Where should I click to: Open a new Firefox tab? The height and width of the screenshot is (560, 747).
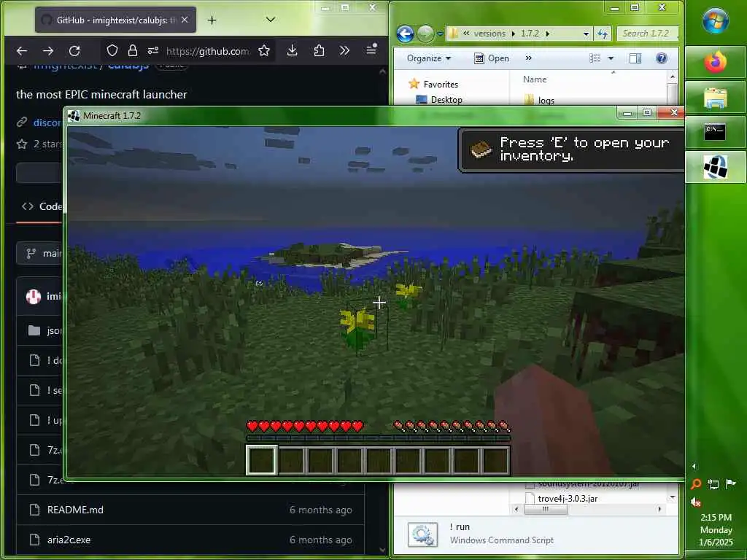pyautogui.click(x=212, y=20)
